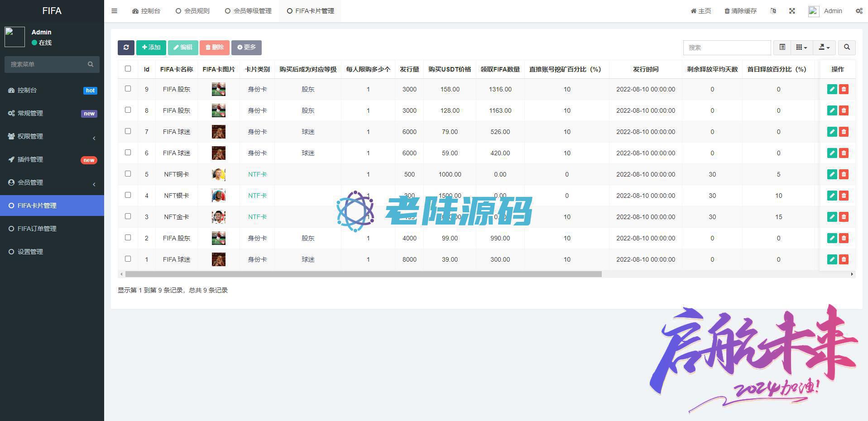Delete row Id 6 with trash icon
This screenshot has height=421, width=868.
pos(844,153)
